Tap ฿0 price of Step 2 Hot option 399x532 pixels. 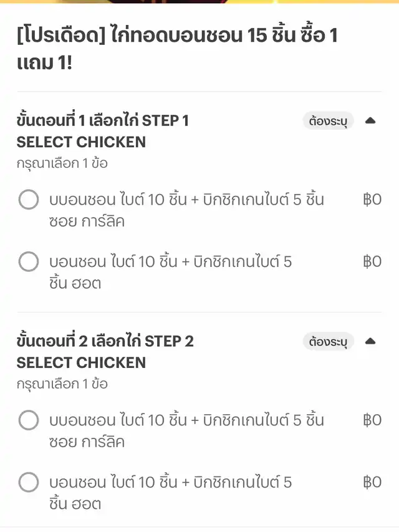(x=372, y=482)
